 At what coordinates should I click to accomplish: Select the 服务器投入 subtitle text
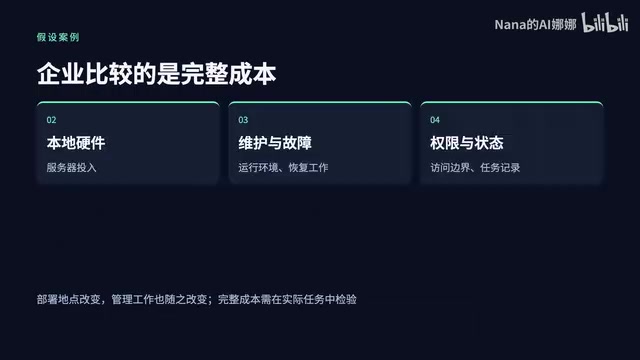(x=71, y=167)
